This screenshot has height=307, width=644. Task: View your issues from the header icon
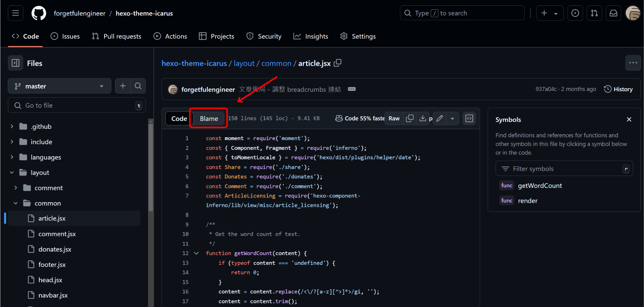pyautogui.click(x=575, y=13)
